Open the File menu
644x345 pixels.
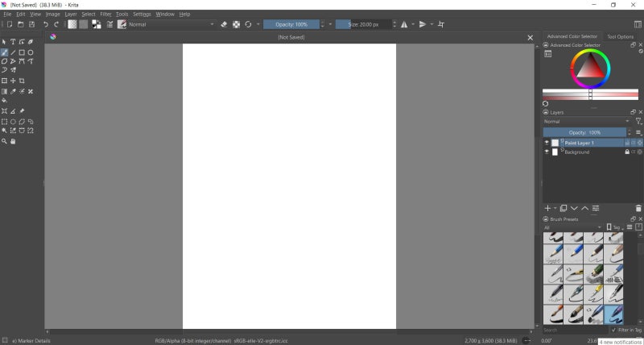coord(7,14)
